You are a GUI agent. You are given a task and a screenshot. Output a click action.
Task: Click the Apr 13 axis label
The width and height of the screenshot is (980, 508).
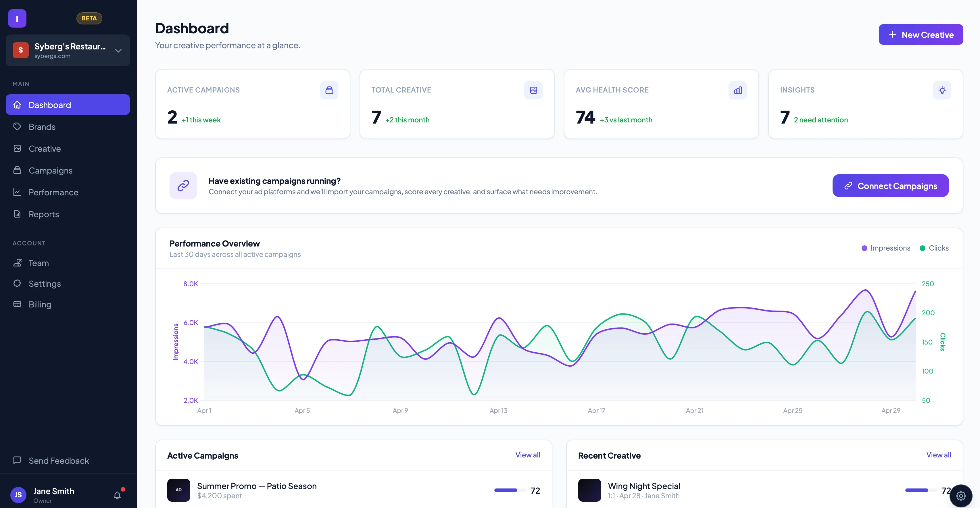498,411
